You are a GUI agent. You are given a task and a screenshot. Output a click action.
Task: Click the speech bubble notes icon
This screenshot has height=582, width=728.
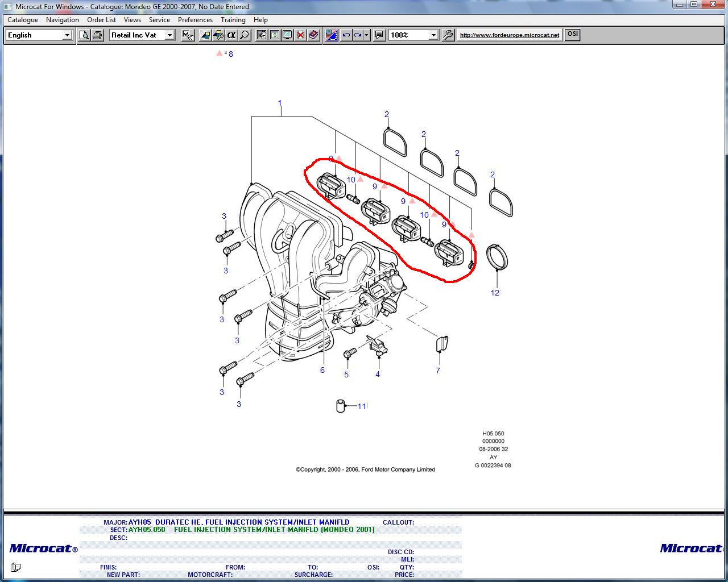(x=379, y=35)
